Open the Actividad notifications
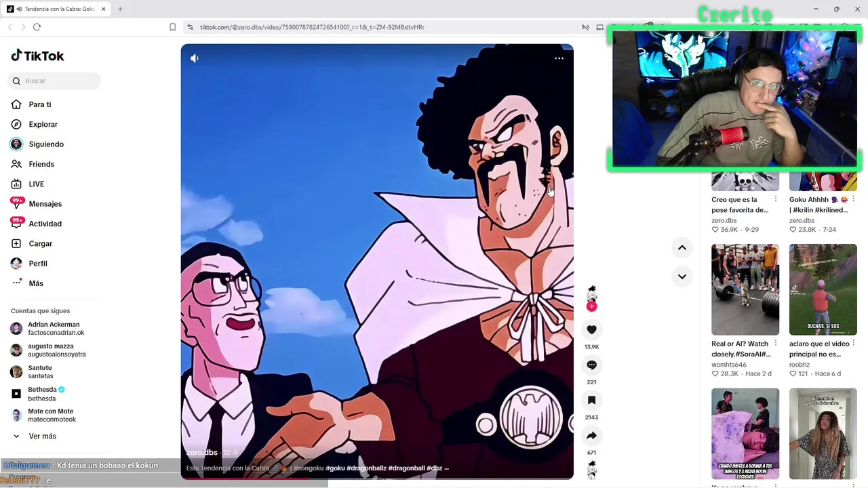This screenshot has width=868, height=488. point(45,224)
